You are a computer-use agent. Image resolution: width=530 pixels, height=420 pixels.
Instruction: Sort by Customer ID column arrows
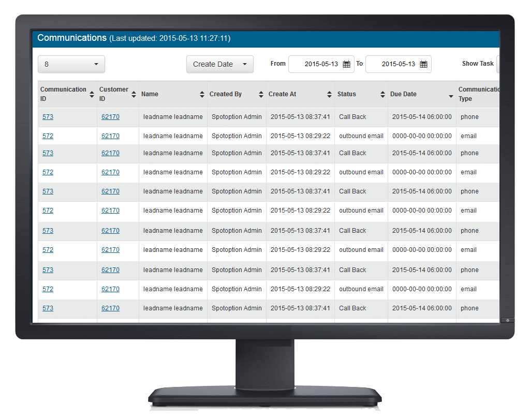click(134, 94)
